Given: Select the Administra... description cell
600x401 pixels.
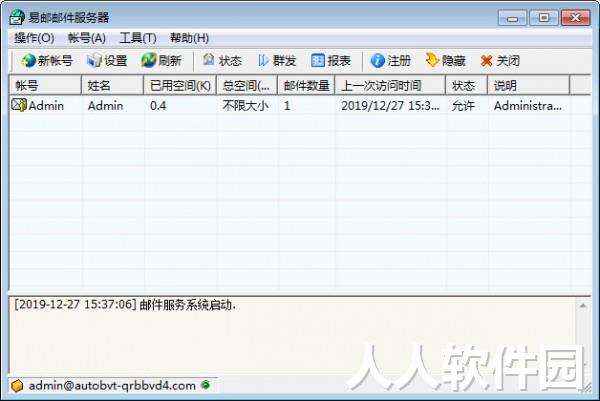Looking at the screenshot, I should (528, 106).
